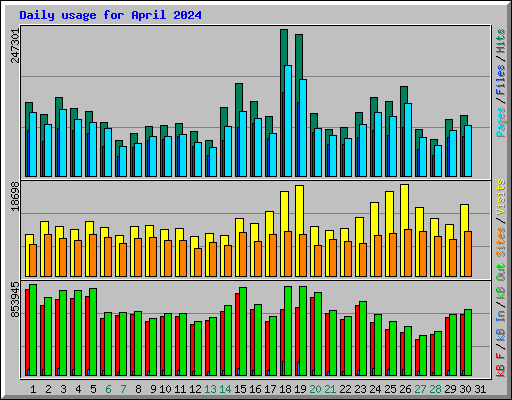Select the dark green hits bar for day 15

(239, 97)
